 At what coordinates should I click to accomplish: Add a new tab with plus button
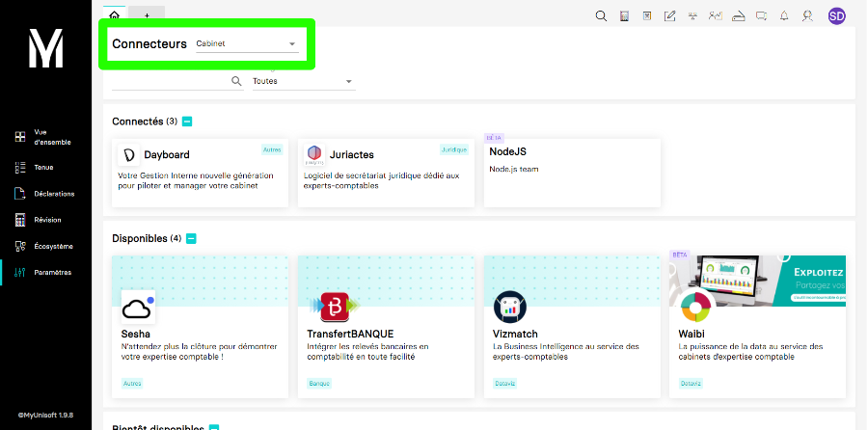(147, 15)
